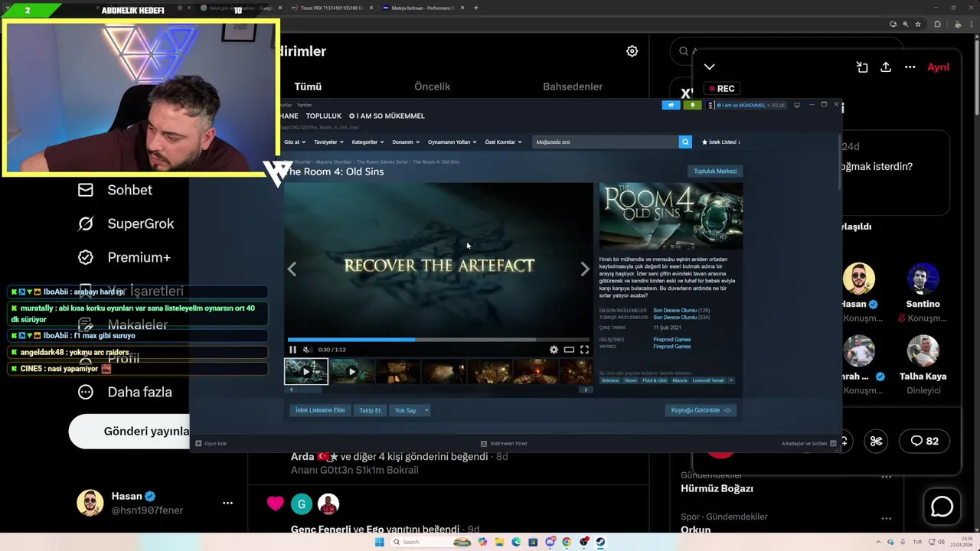Go to next media with right arrow

585,269
